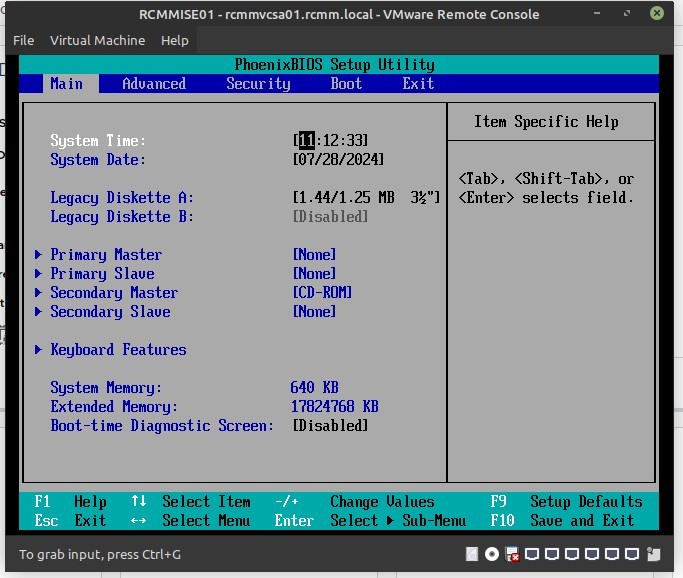
Task: Click the System Memory 640 KB value
Action: [314, 387]
